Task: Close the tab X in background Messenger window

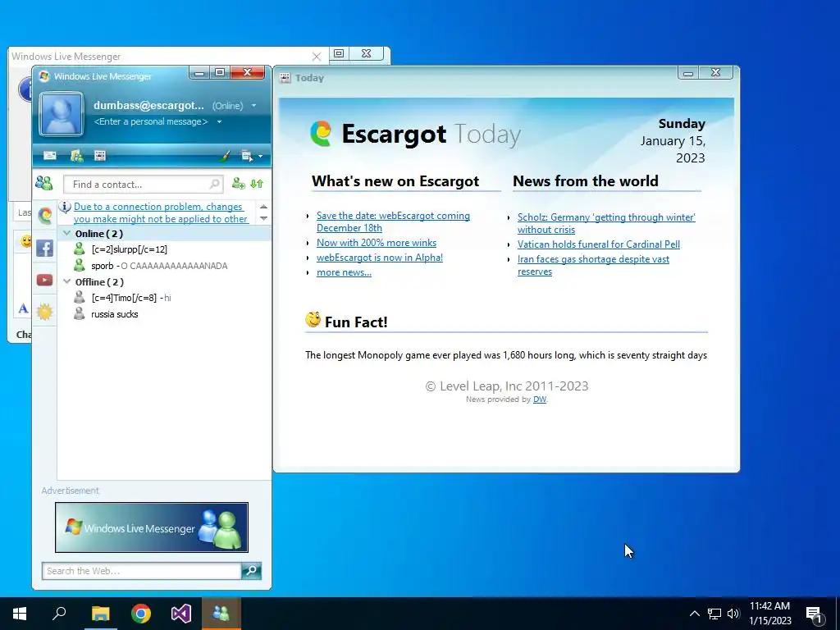Action: coord(316,57)
